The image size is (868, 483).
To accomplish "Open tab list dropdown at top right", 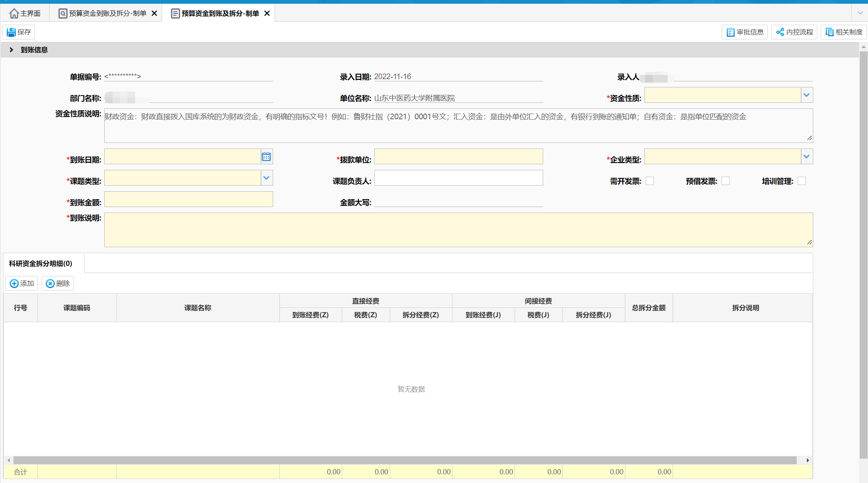I will click(860, 13).
